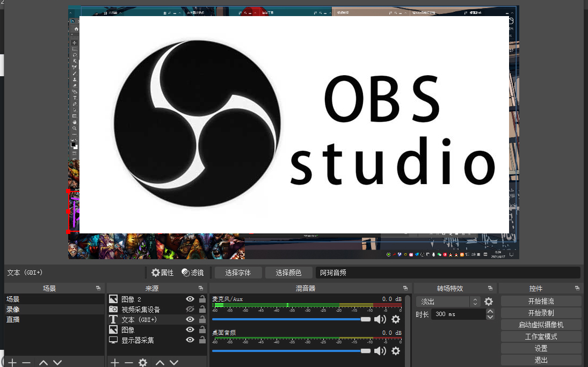Open 设置 settings from controls
This screenshot has width=588, height=367.
541,348
